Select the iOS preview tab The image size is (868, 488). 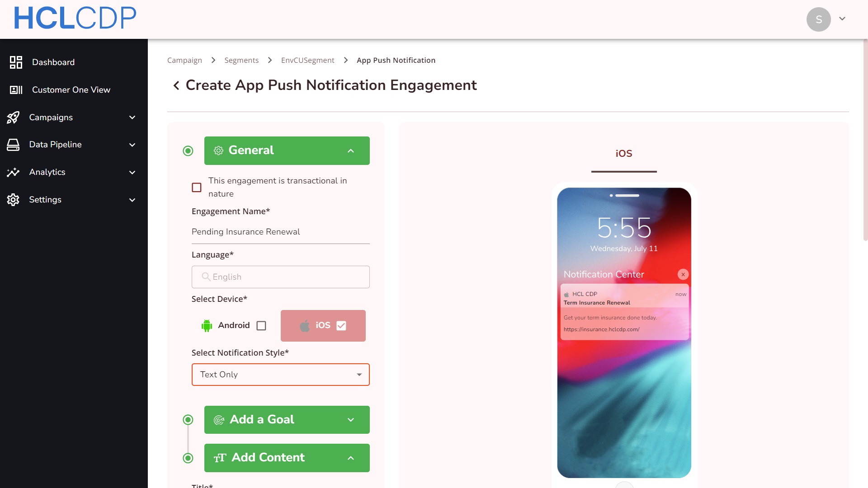pyautogui.click(x=624, y=154)
